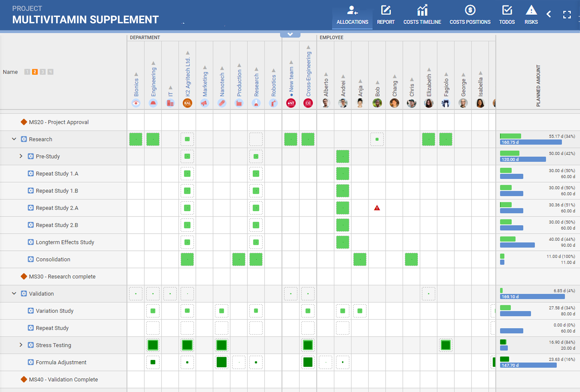Click the Engineering department icon
The image size is (580, 392).
(x=153, y=103)
